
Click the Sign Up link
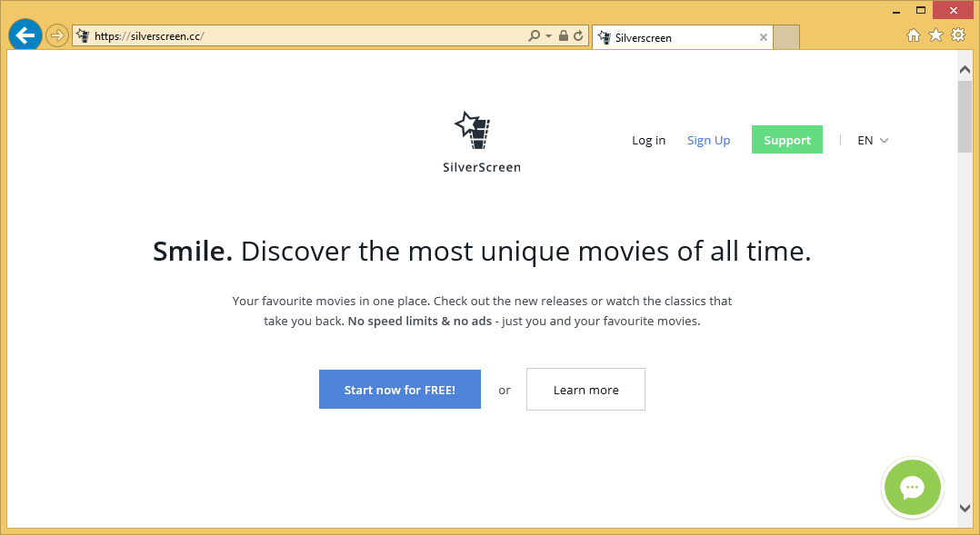708,140
